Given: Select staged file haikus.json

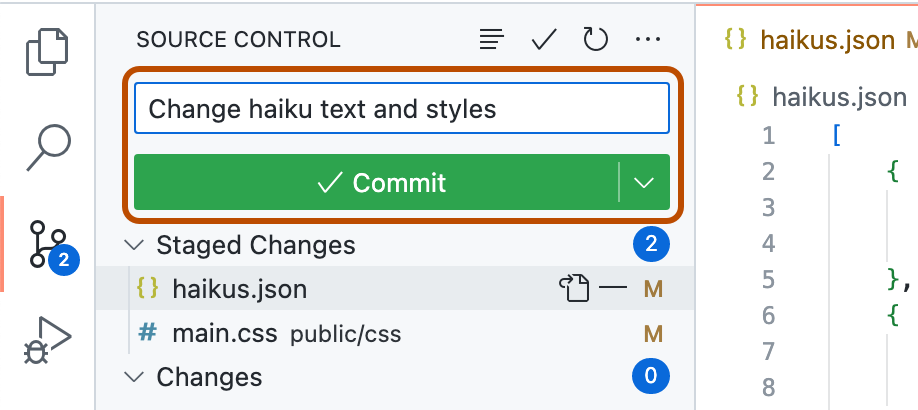Looking at the screenshot, I should point(240,290).
